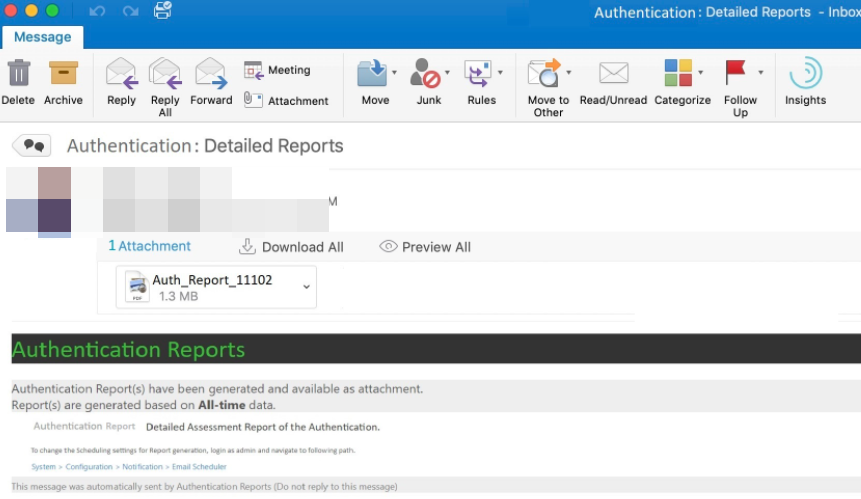
Task: Forward this message
Action: coord(211,75)
